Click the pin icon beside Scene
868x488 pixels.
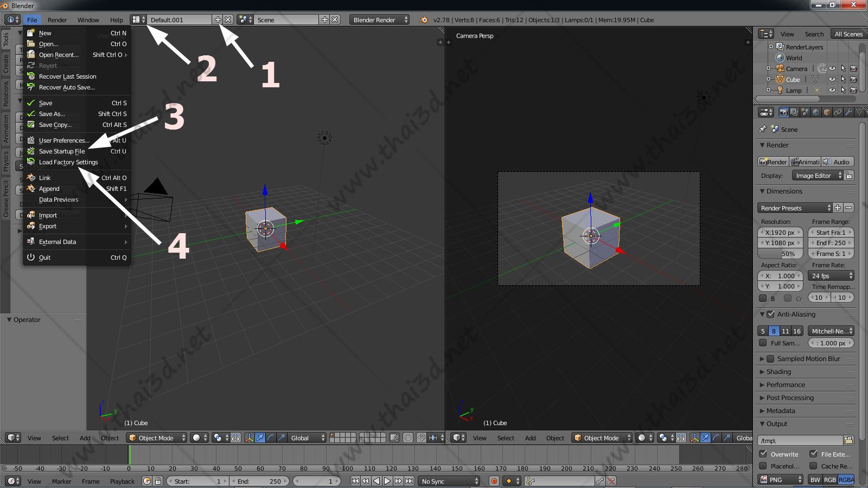pyautogui.click(x=763, y=129)
